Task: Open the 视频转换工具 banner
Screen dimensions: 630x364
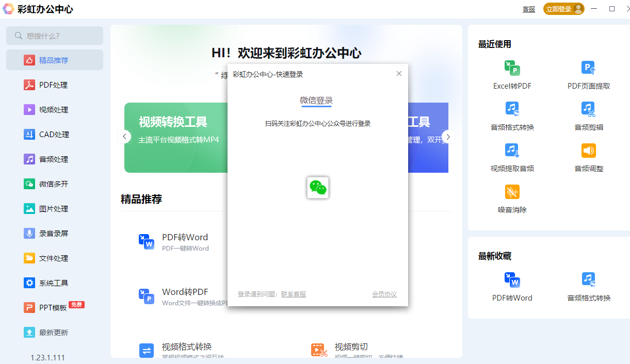Action: coord(176,137)
